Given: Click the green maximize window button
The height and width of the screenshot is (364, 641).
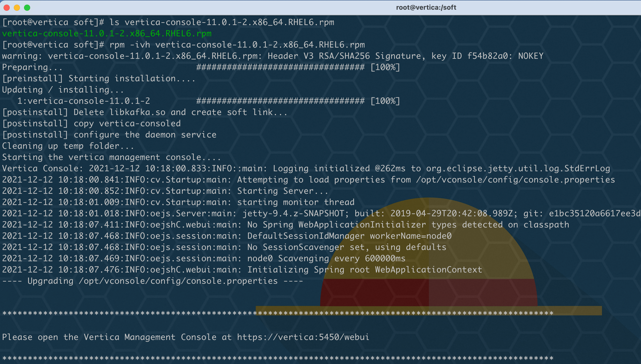Looking at the screenshot, I should click(27, 8).
